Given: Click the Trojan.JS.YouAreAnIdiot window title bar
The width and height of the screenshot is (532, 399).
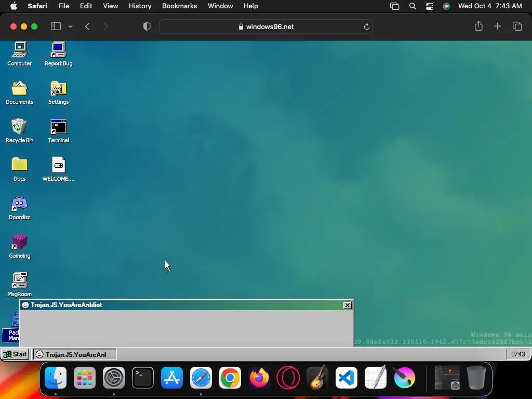Looking at the screenshot, I should tap(187, 305).
